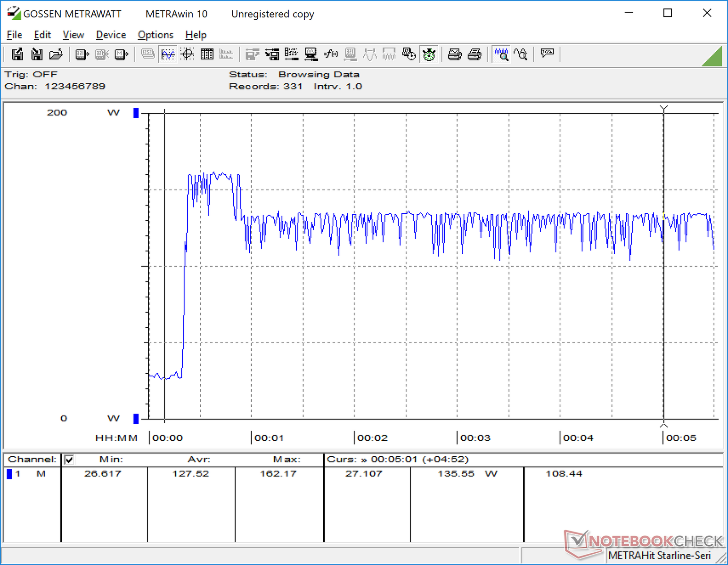Expand the Options menu

(155, 35)
